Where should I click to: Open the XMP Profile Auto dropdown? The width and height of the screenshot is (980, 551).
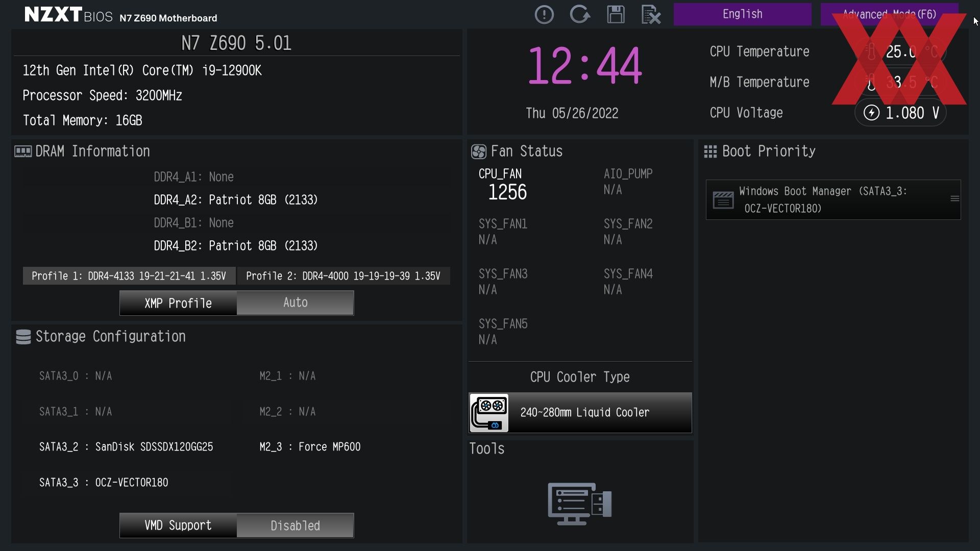295,303
